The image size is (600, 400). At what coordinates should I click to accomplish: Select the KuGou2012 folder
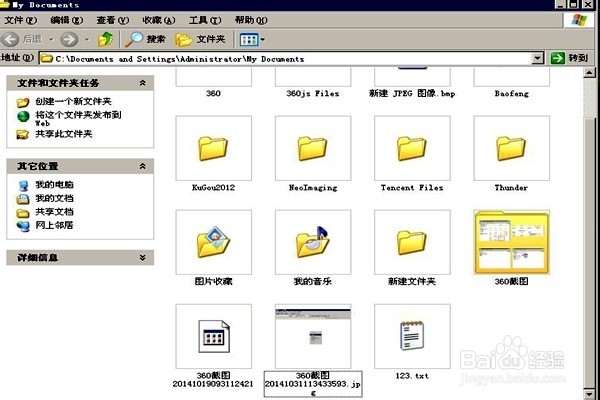[x=214, y=149]
